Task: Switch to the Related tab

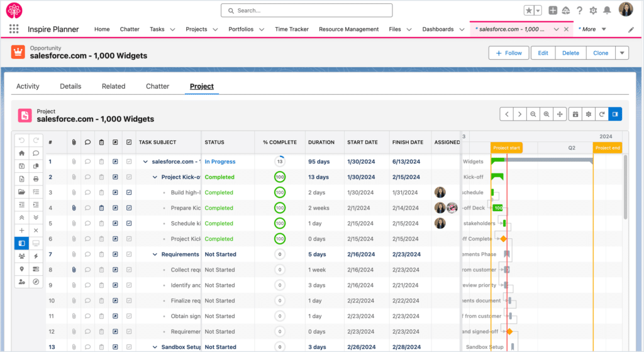Action: point(113,86)
